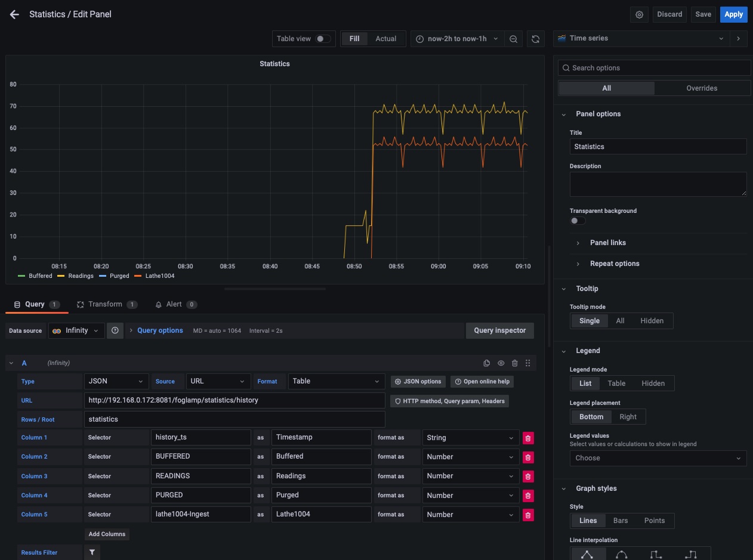Hide query A using the eye icon
Image resolution: width=753 pixels, height=560 pixels.
coord(501,363)
